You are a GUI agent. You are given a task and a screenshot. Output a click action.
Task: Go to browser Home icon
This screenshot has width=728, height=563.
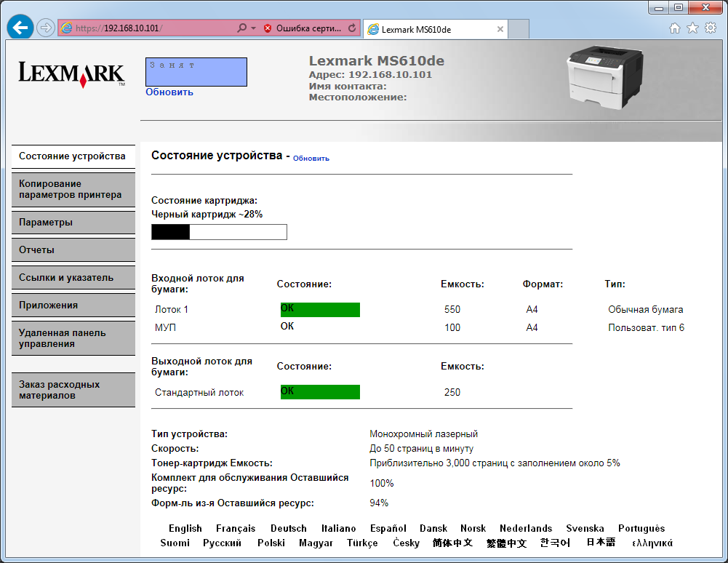[x=675, y=28]
